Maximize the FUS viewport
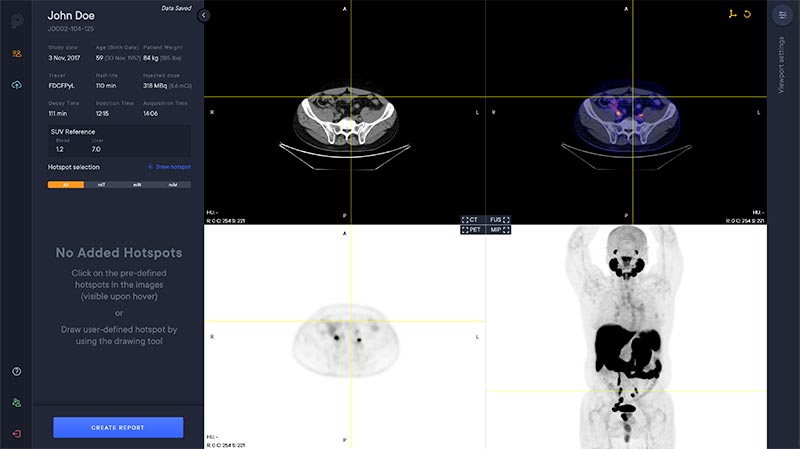Image resolution: width=800 pixels, height=449 pixels. tap(499, 220)
